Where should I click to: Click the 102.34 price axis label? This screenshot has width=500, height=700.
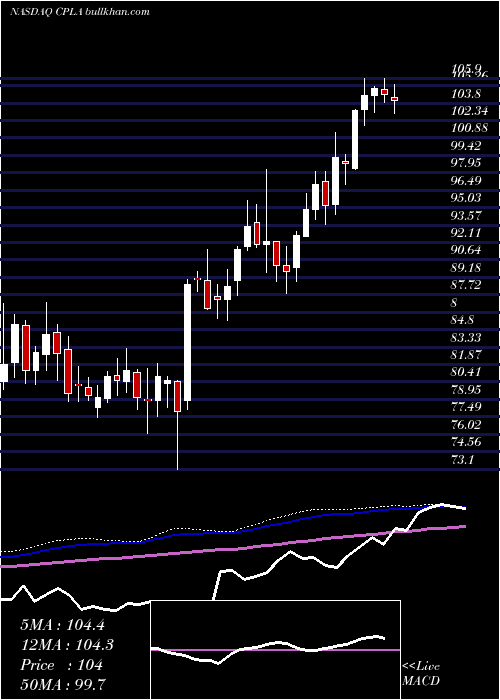469,111
